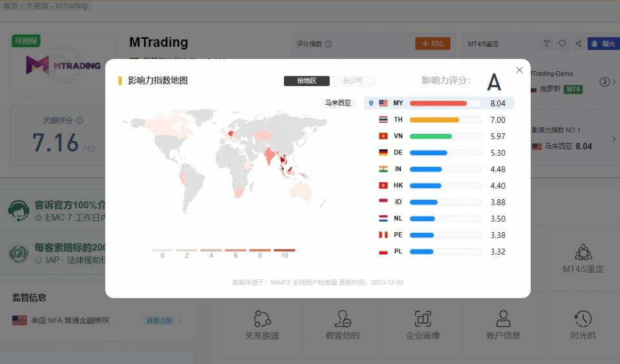Switch to the 按公司 tab
The image size is (620, 364).
352,81
